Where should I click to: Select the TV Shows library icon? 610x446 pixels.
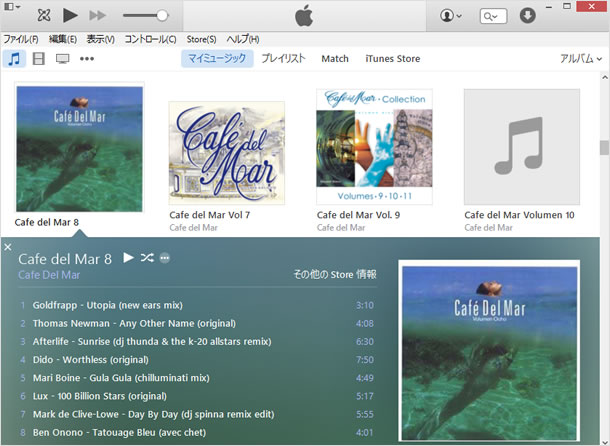point(62,59)
